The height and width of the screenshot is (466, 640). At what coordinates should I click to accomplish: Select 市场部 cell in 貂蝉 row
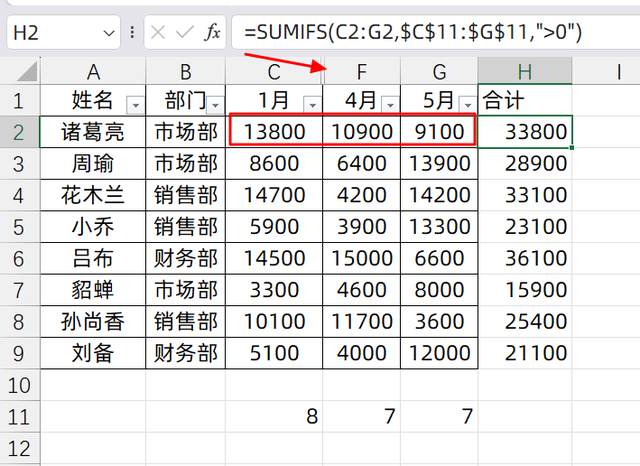(186, 290)
